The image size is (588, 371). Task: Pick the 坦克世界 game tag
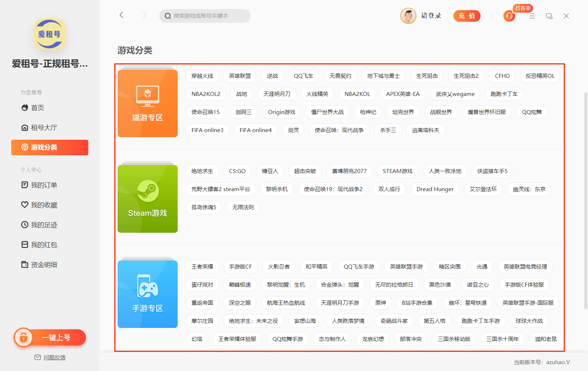click(x=403, y=112)
